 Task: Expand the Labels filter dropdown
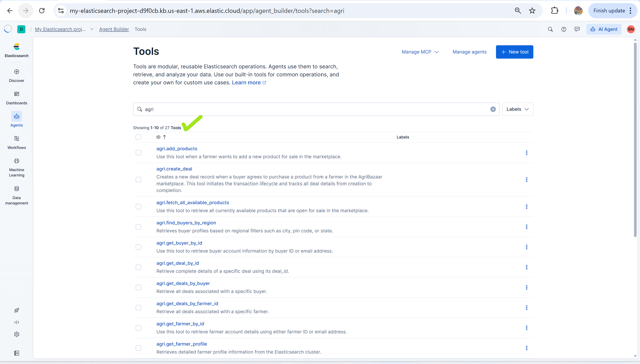coord(517,109)
